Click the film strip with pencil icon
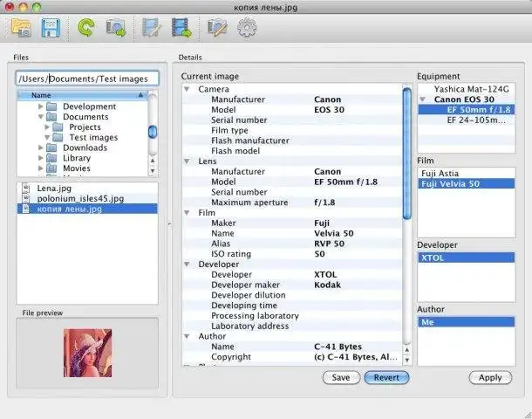The image size is (532, 419). (x=152, y=28)
